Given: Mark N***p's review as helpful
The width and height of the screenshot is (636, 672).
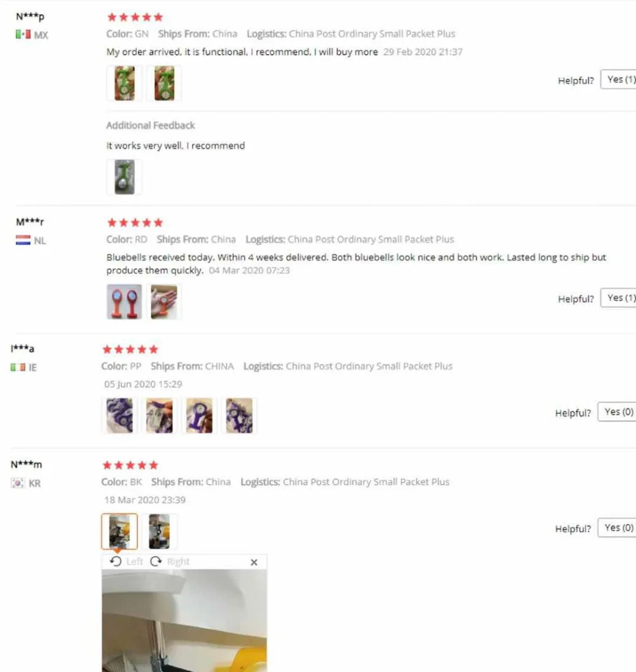Looking at the screenshot, I should point(618,79).
